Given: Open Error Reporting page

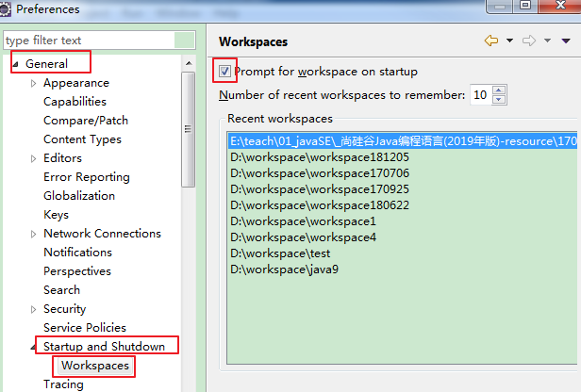Looking at the screenshot, I should pyautogui.click(x=87, y=177).
